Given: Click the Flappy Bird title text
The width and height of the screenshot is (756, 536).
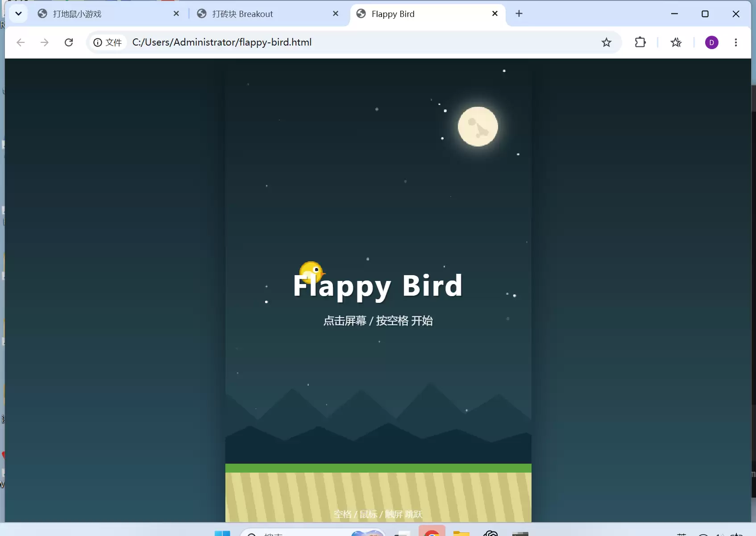Looking at the screenshot, I should 378,286.
